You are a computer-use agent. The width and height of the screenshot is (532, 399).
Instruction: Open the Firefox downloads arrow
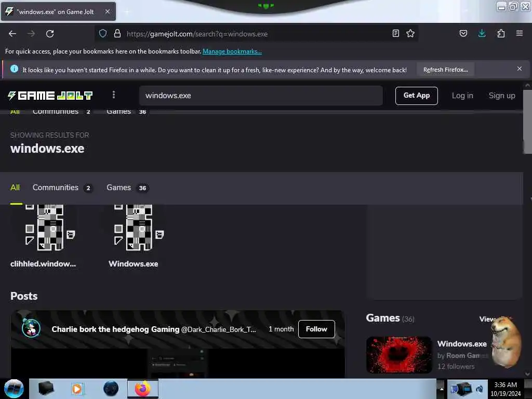[482, 33]
